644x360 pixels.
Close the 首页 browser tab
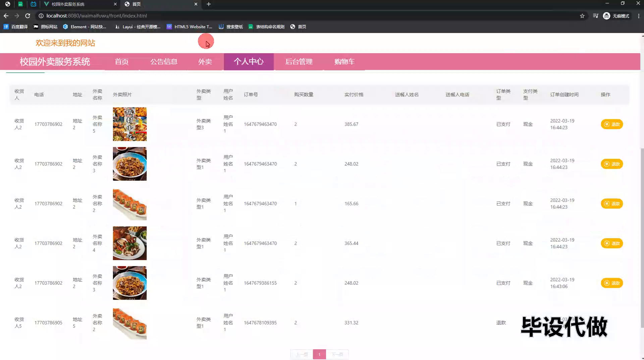196,4
